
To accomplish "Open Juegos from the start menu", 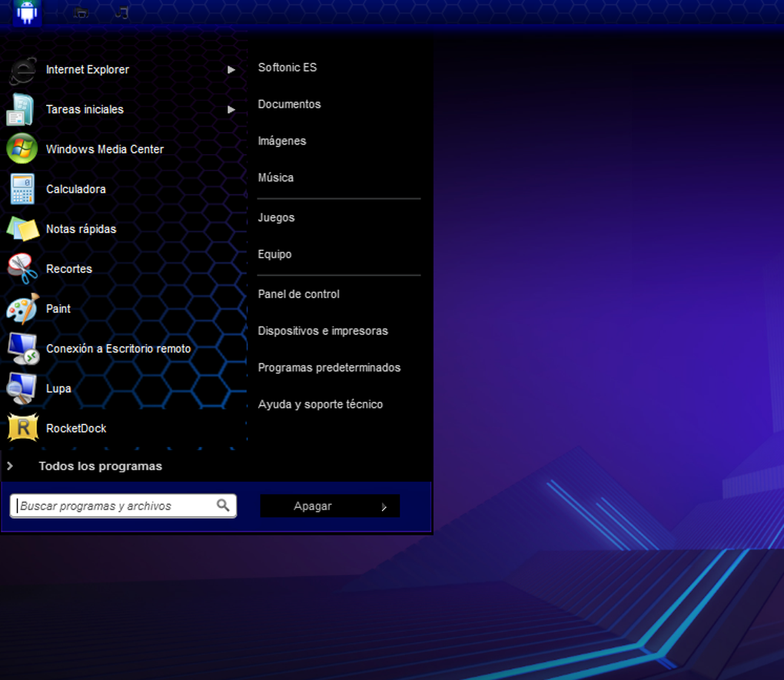I will pos(276,217).
